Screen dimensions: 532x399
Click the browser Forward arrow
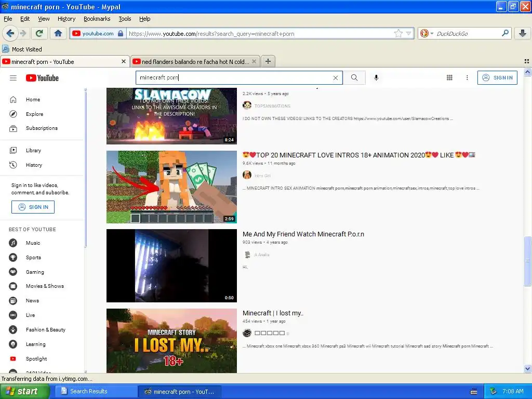tap(23, 33)
